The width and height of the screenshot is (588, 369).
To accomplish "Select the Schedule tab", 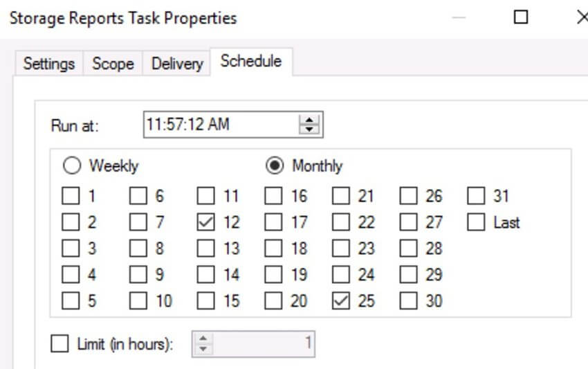I will point(251,61).
